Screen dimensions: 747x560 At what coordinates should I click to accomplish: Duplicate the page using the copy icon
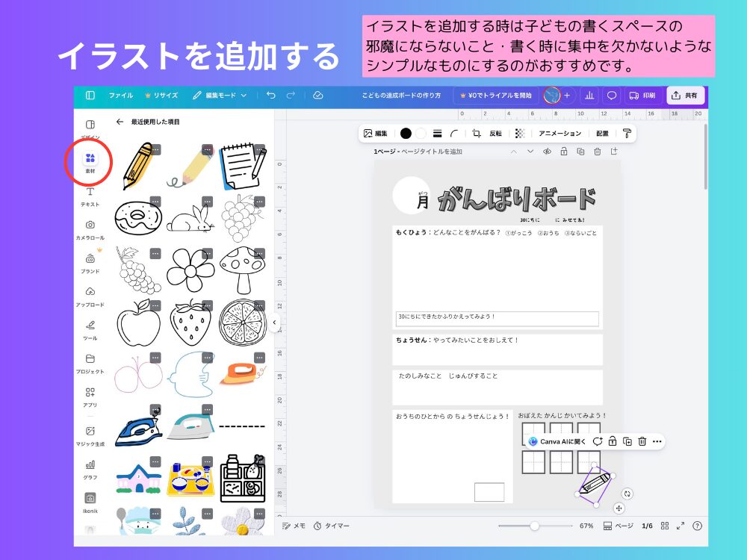click(580, 151)
